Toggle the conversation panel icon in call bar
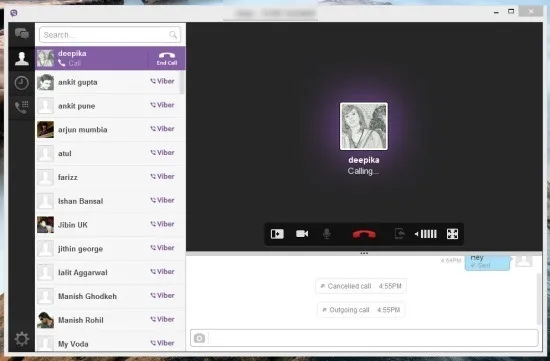Viewport: 550px width, 361px height. [277, 234]
